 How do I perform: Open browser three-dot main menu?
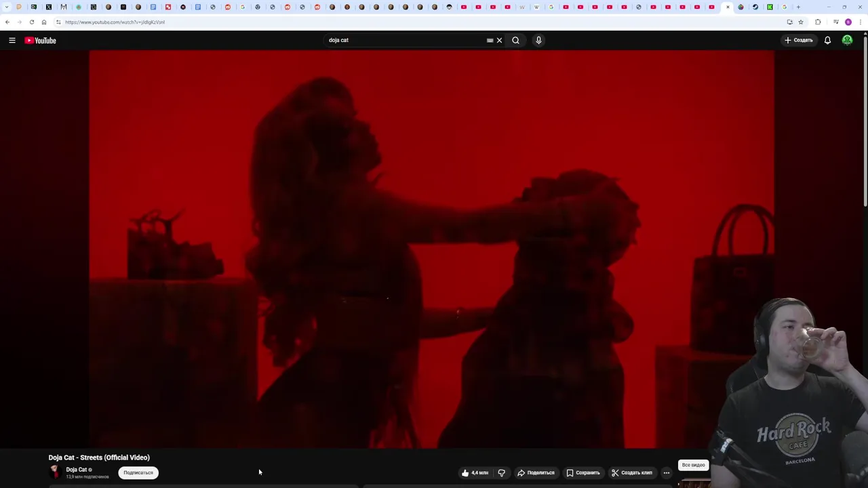point(861,22)
